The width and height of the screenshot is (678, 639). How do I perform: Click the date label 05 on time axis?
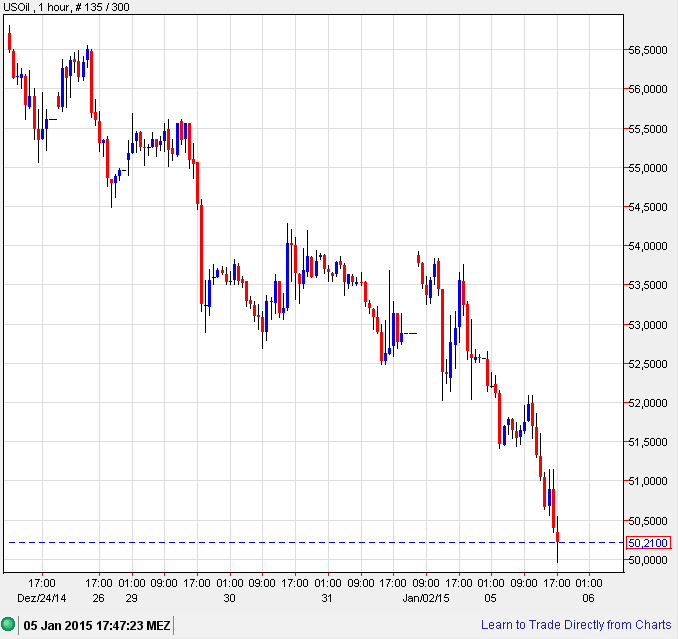(x=490, y=598)
